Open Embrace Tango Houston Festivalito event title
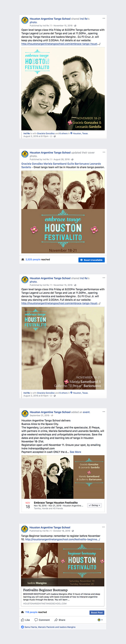The height and width of the screenshot is (644, 126). [56, 502]
